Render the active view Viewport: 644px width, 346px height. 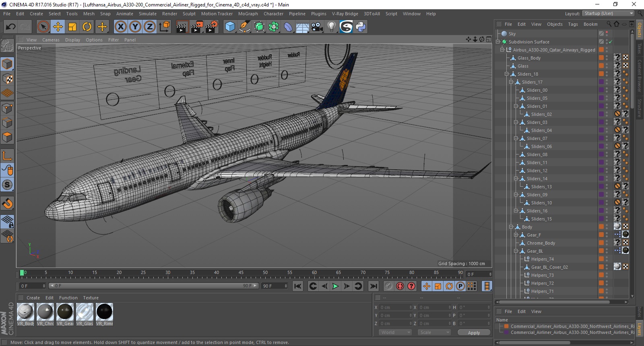pos(182,27)
